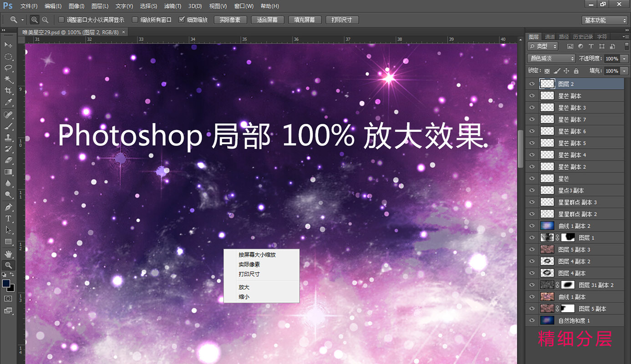The width and height of the screenshot is (631, 364).
Task: Select the Horizontal Type tool
Action: (x=8, y=218)
